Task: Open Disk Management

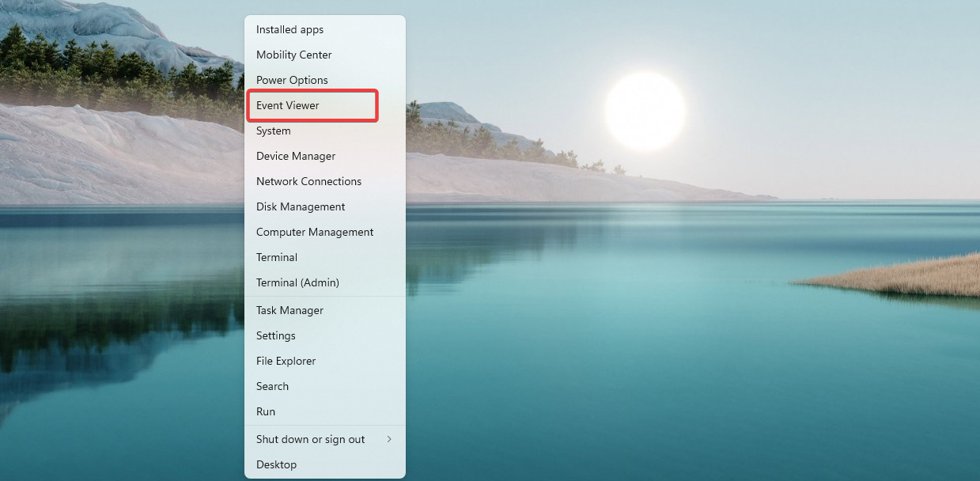Action: (300, 206)
